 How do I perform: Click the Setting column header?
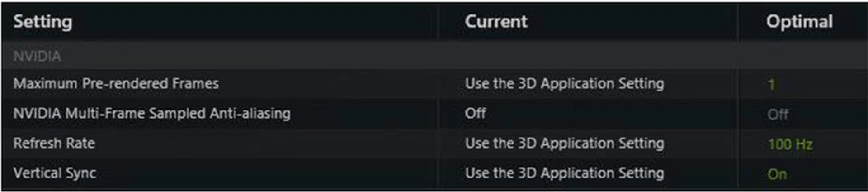pyautogui.click(x=43, y=22)
